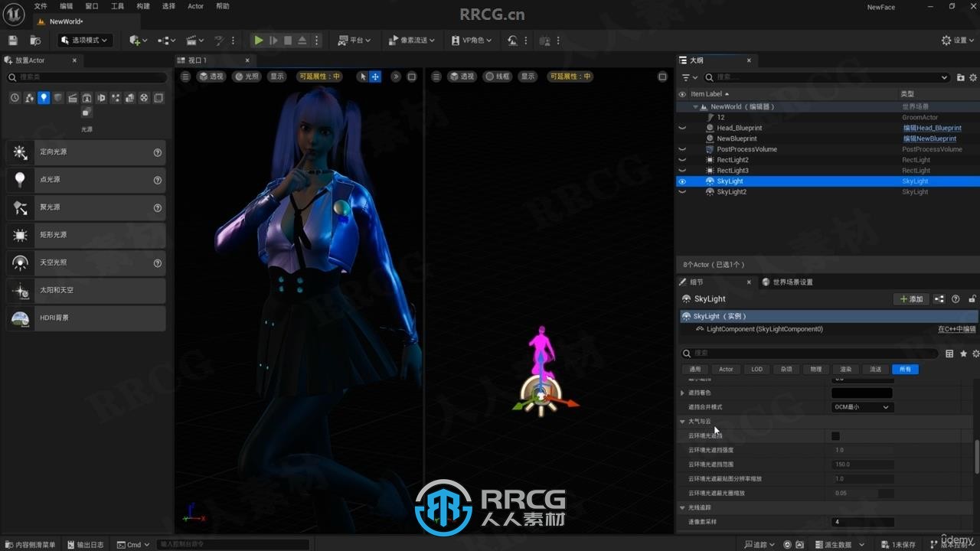
Task: Select the Lights category icon in Place Actors
Action: tap(44, 98)
